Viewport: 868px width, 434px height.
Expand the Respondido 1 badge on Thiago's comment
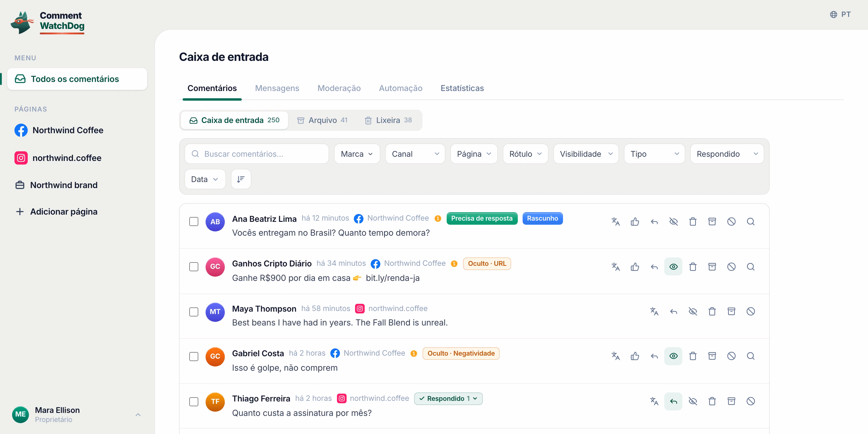tap(448, 399)
